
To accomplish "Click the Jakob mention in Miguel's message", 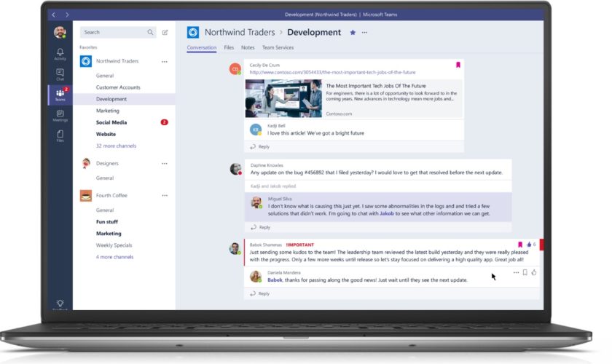I will pos(387,213).
